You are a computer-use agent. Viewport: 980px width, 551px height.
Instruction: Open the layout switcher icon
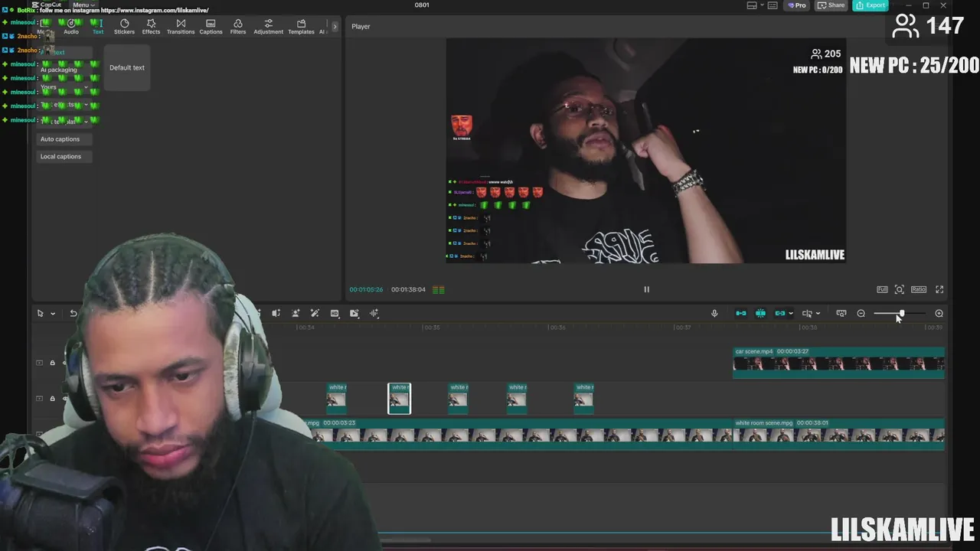tap(752, 5)
